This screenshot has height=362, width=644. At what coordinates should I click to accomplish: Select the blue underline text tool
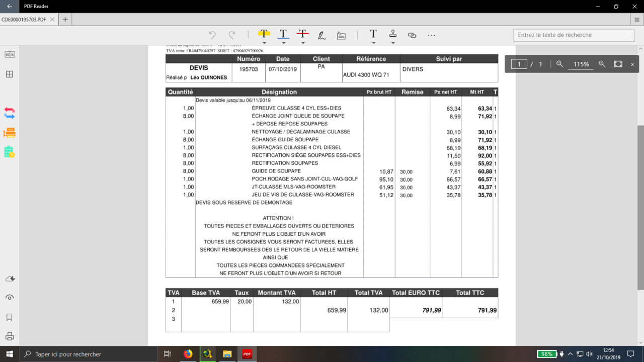click(283, 34)
